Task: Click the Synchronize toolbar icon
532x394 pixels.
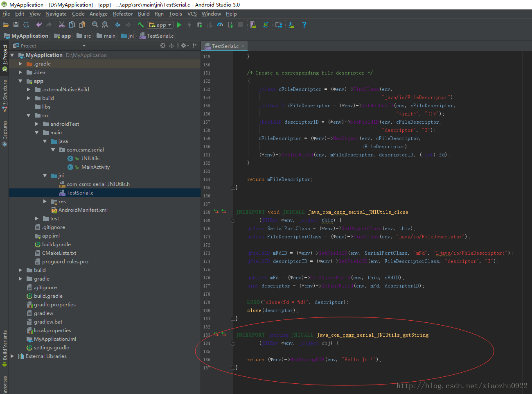Action: point(26,25)
